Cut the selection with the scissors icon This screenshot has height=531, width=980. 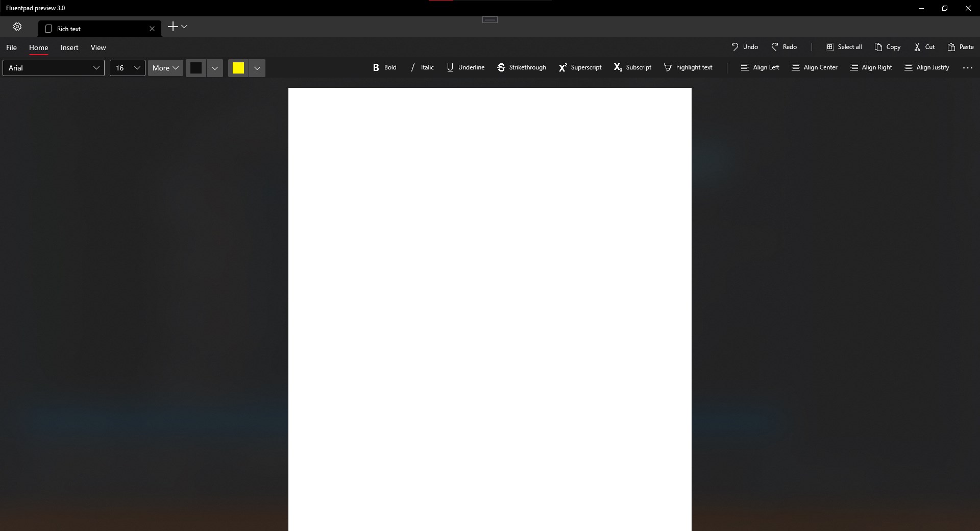(917, 47)
